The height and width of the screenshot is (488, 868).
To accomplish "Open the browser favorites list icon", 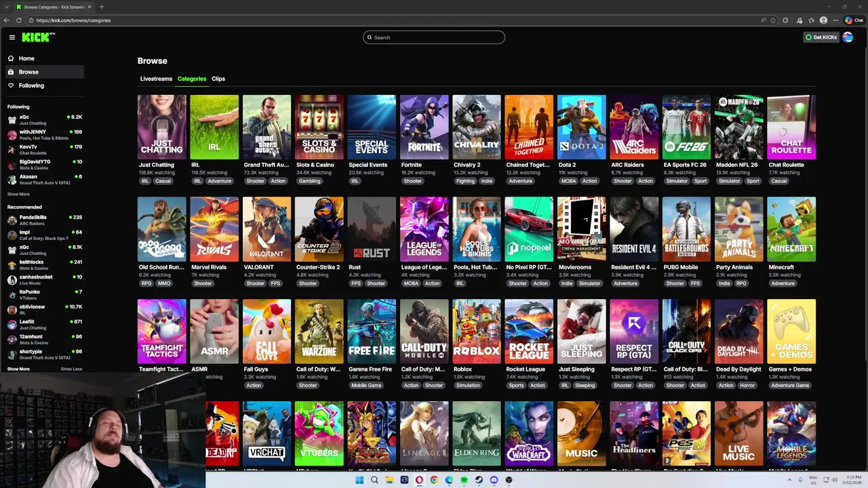I will [x=811, y=20].
